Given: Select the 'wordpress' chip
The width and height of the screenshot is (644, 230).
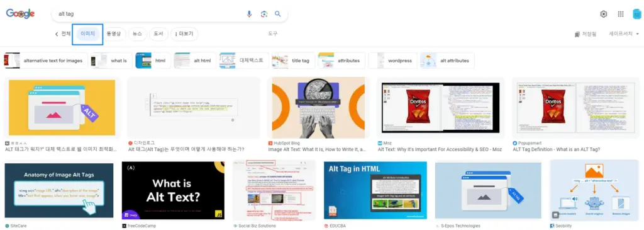Looking at the screenshot, I should 392,60.
